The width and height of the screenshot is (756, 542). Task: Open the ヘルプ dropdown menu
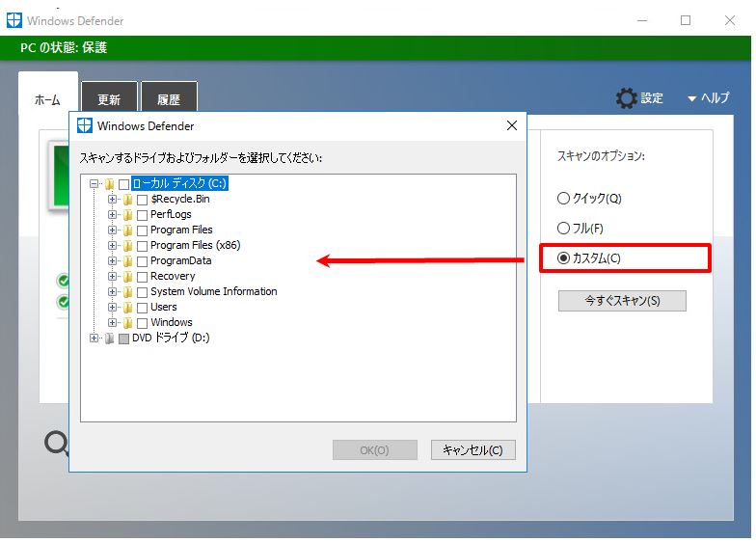click(708, 98)
